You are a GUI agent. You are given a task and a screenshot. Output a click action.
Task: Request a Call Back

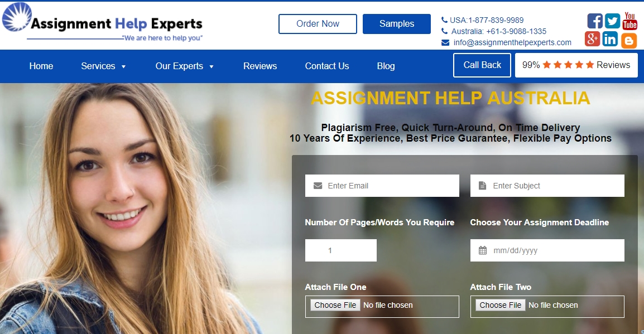[482, 65]
